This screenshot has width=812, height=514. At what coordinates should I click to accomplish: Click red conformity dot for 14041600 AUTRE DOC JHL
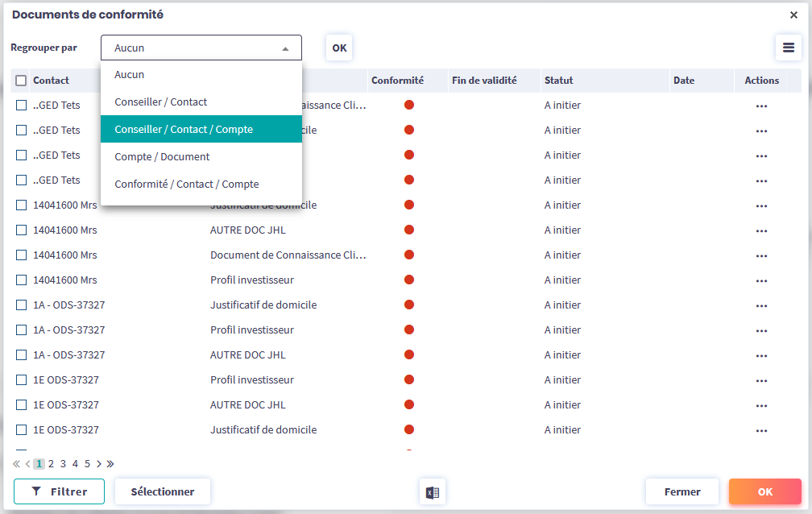tap(408, 230)
